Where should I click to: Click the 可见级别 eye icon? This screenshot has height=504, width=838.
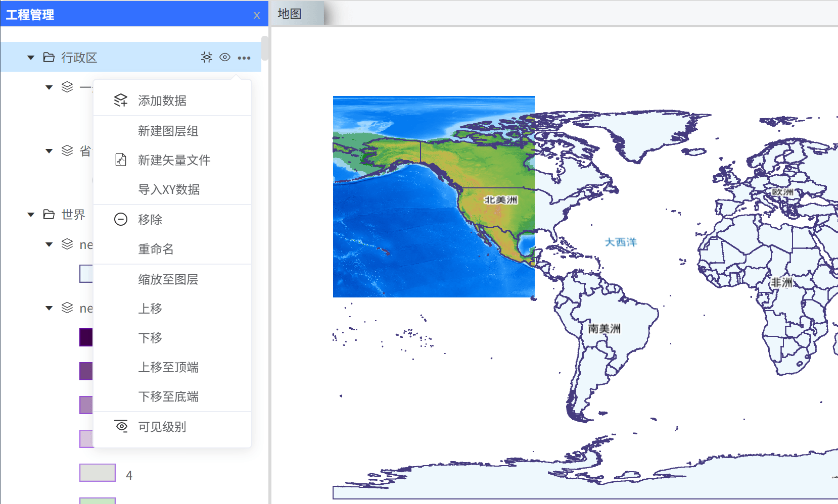tap(121, 427)
